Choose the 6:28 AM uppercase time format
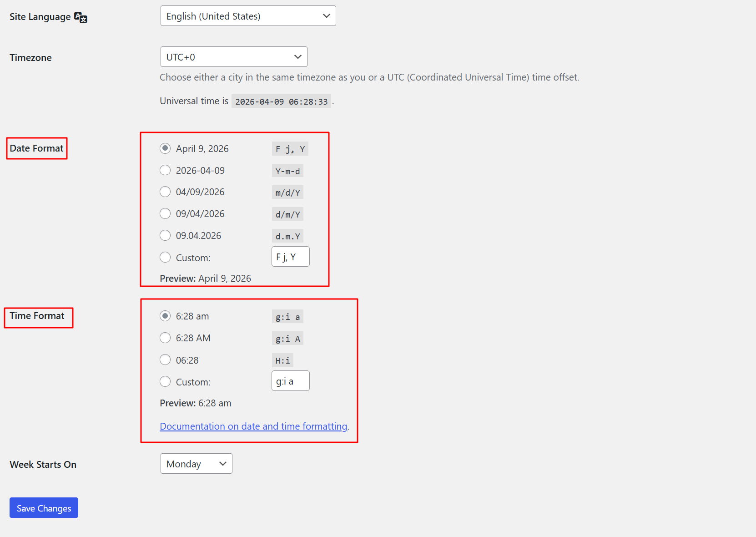This screenshot has height=537, width=756. click(x=165, y=338)
